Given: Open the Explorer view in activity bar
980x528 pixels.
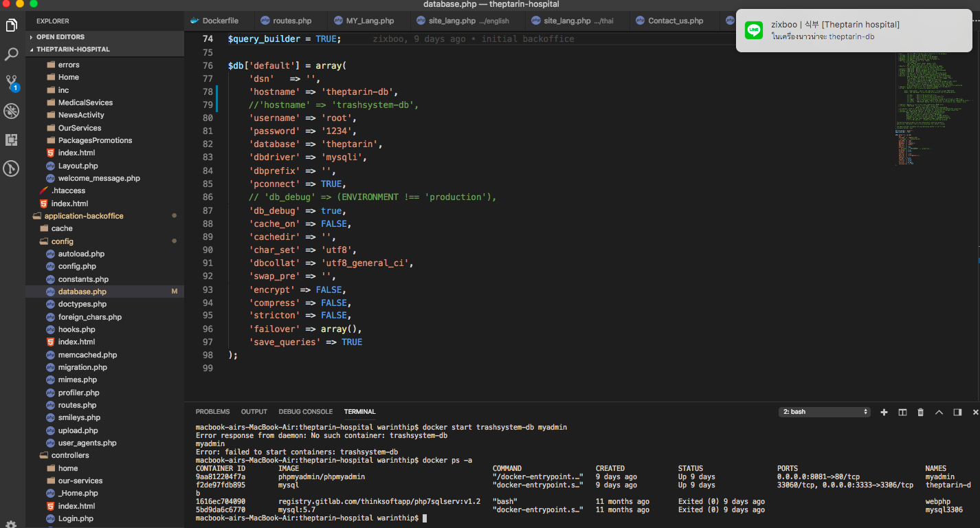Looking at the screenshot, I should pos(12,25).
